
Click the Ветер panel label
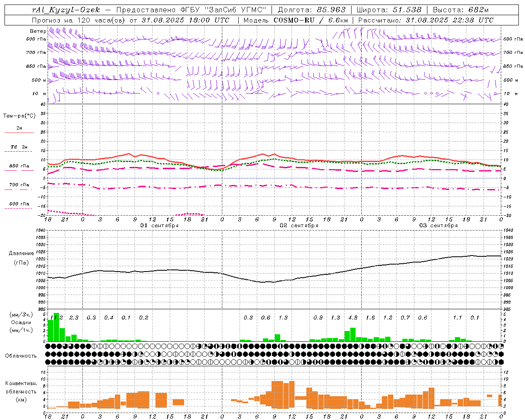tap(38, 31)
